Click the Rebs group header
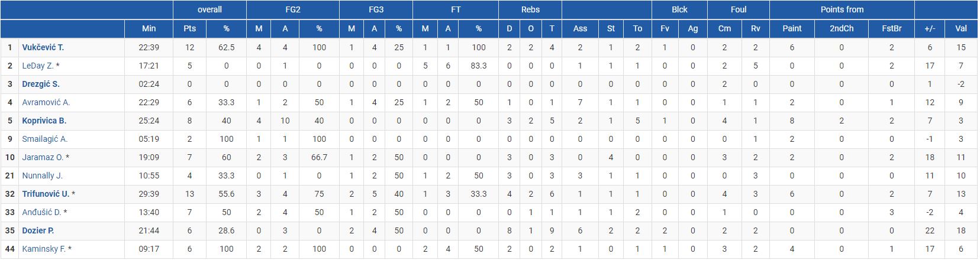Image resolution: width=980 pixels, height=260 pixels. pyautogui.click(x=530, y=9)
